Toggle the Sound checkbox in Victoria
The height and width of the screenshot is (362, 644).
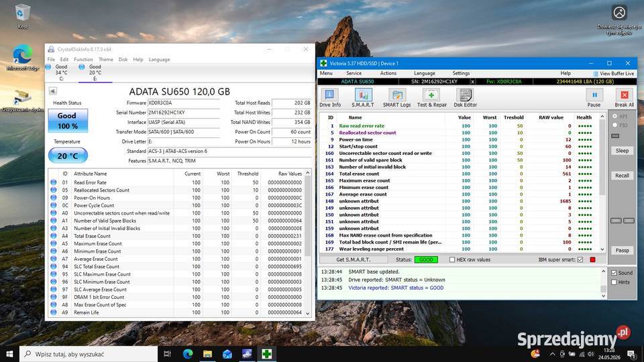[x=614, y=273]
